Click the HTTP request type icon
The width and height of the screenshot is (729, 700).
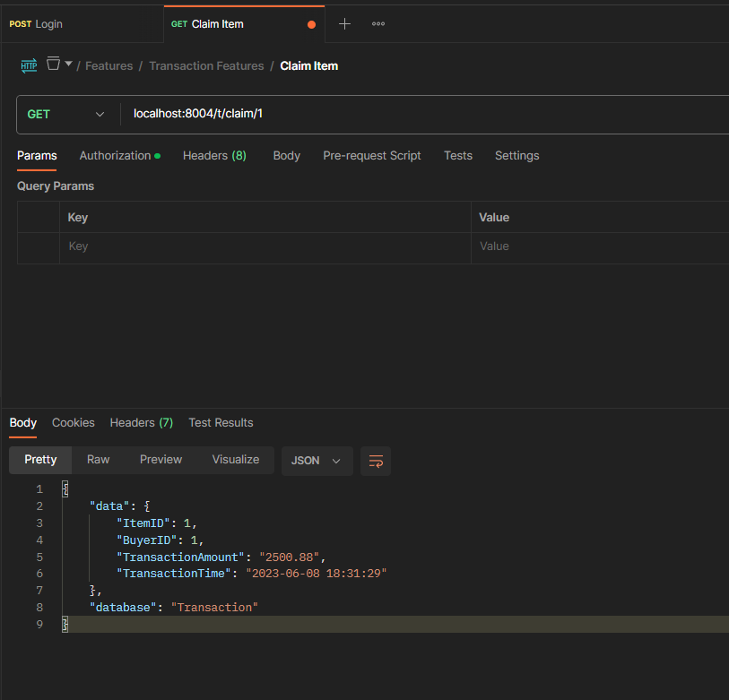click(29, 65)
